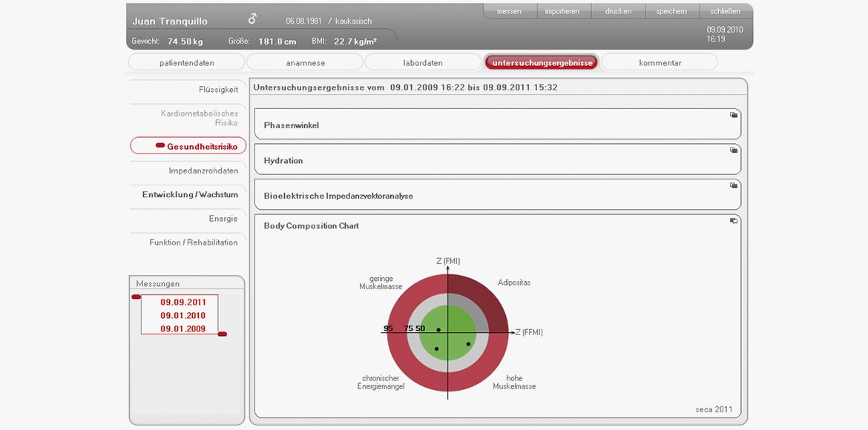Collapse the Body Composition Chart panel
The width and height of the screenshot is (868, 430).
coord(733,220)
